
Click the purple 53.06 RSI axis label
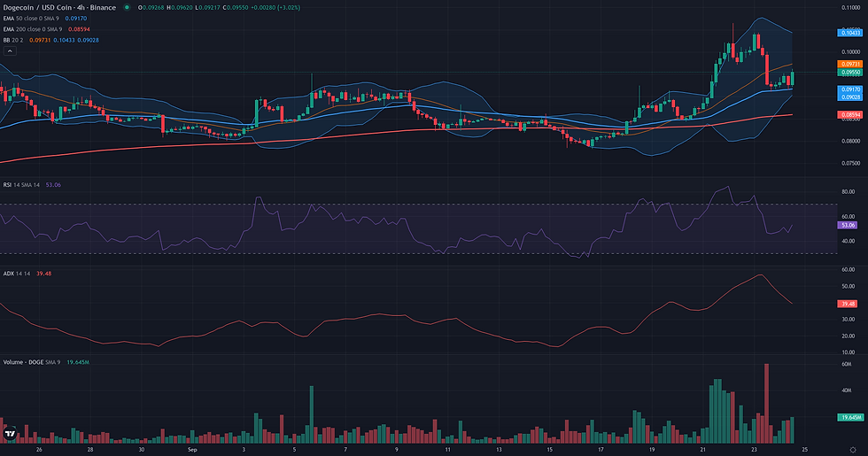[x=849, y=225]
